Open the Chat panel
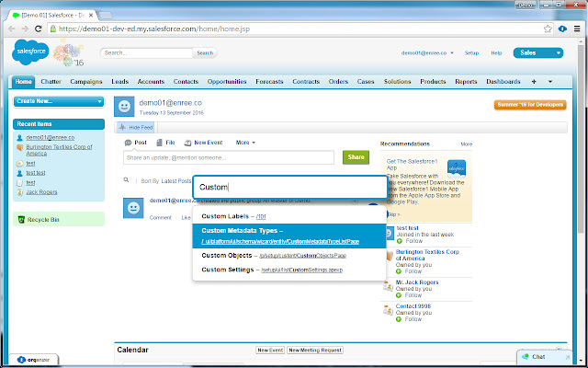The width and height of the screenshot is (588, 368). [538, 357]
